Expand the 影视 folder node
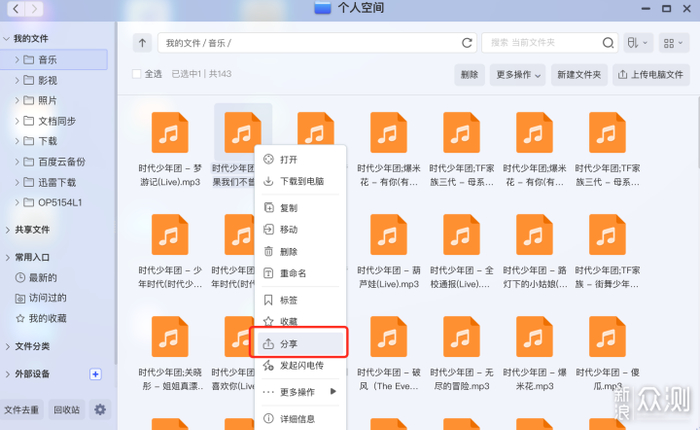 pyautogui.click(x=17, y=80)
